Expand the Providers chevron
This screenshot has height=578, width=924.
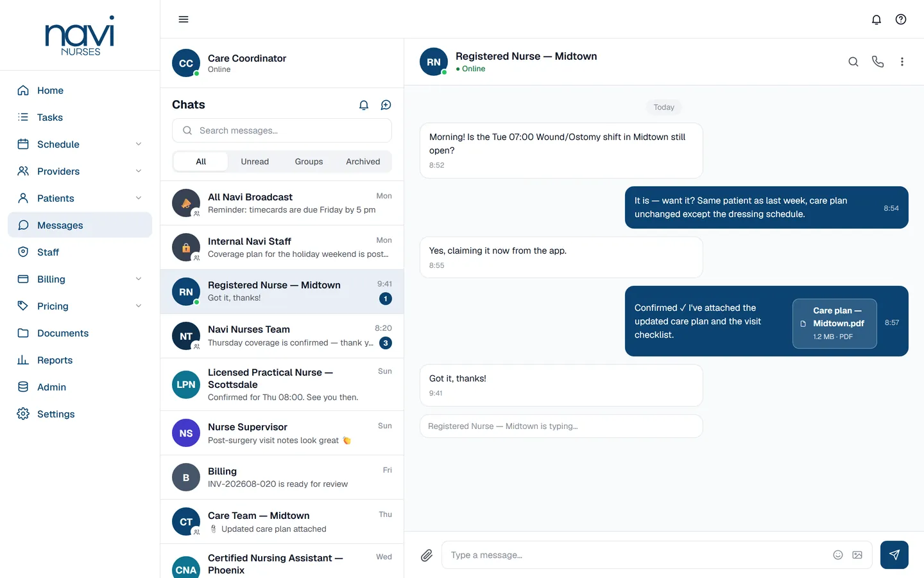pos(139,171)
